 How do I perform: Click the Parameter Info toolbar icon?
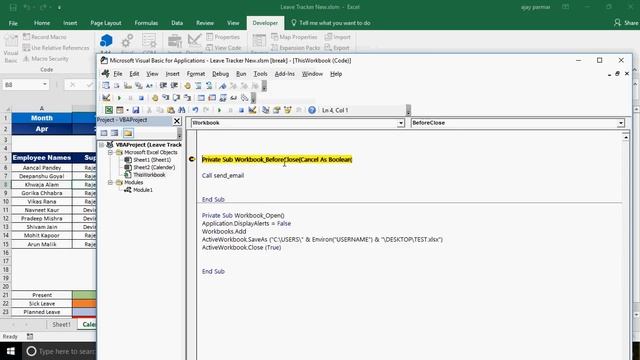pyautogui.click(x=139, y=86)
